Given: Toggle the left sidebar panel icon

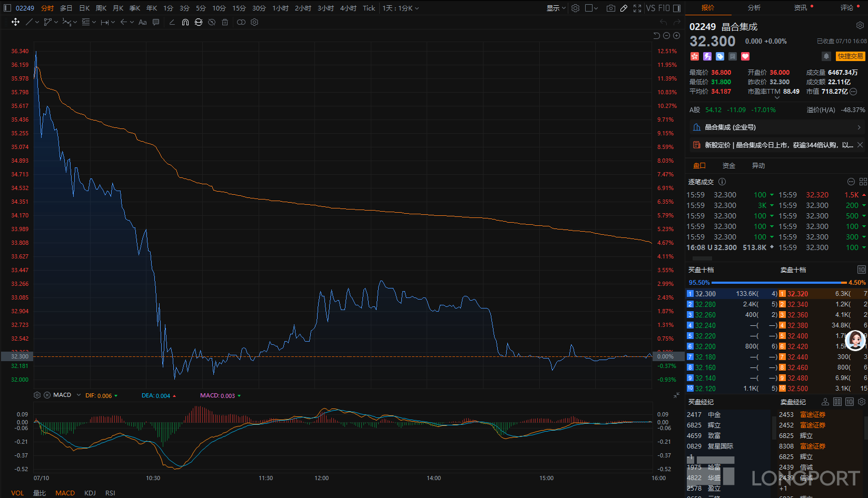Looking at the screenshot, I should [7, 8].
